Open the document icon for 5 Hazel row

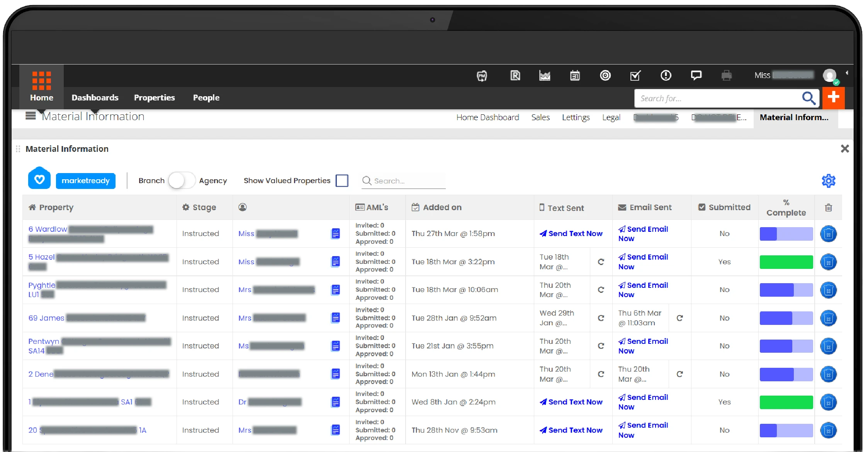pyautogui.click(x=336, y=262)
